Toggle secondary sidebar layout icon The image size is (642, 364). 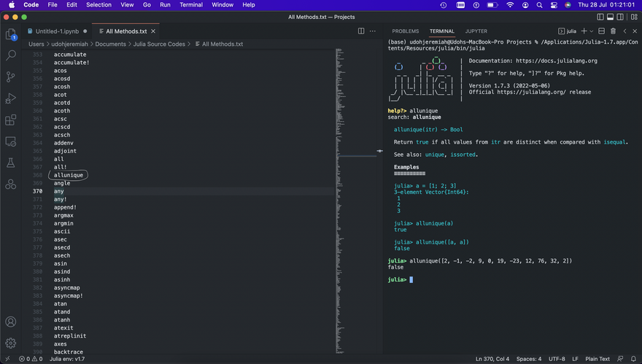point(620,17)
